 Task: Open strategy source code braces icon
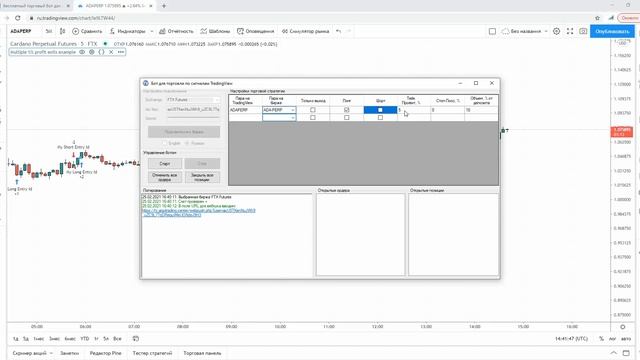[x=101, y=52]
